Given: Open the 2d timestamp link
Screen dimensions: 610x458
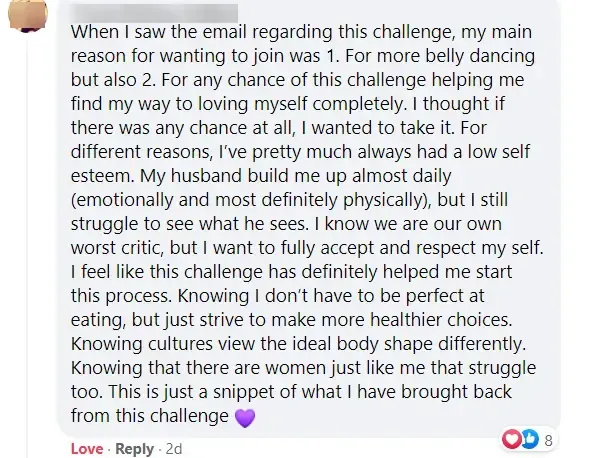Looking at the screenshot, I should click(175, 449).
